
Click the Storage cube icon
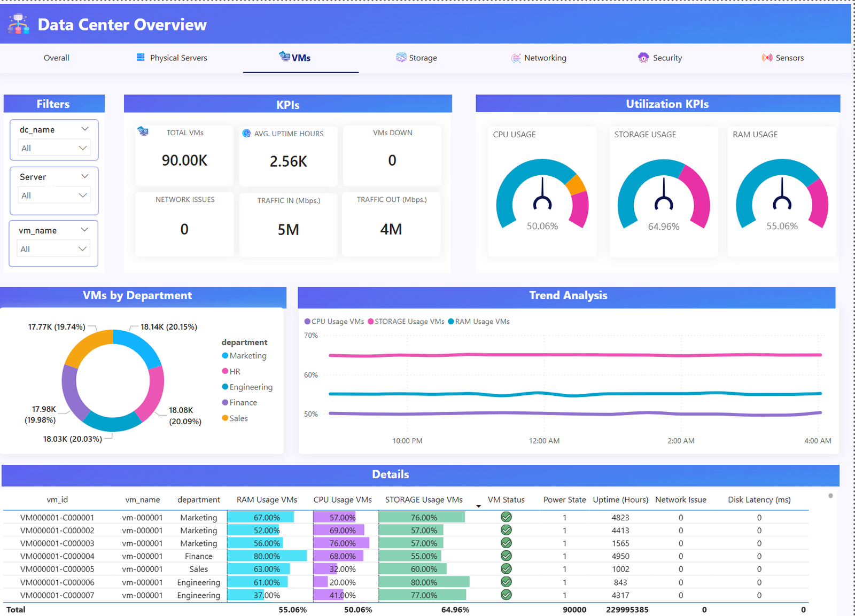pyautogui.click(x=400, y=57)
